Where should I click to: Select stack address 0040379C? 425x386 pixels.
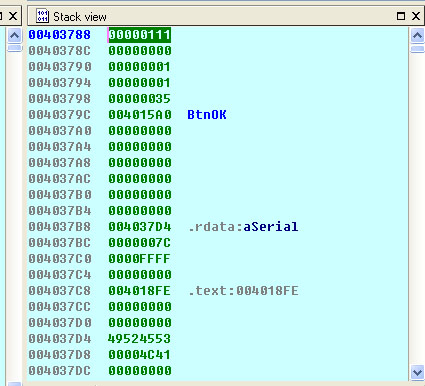59,115
